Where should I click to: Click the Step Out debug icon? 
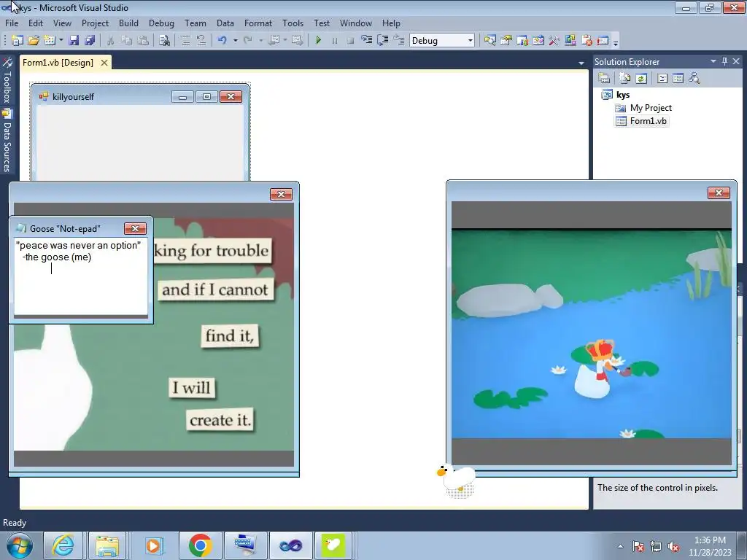(x=399, y=41)
